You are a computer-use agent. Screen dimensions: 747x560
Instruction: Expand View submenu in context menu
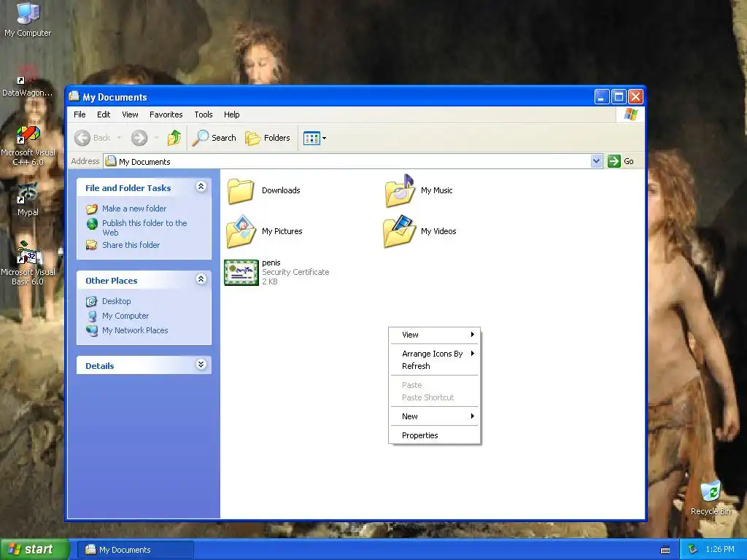tap(435, 335)
